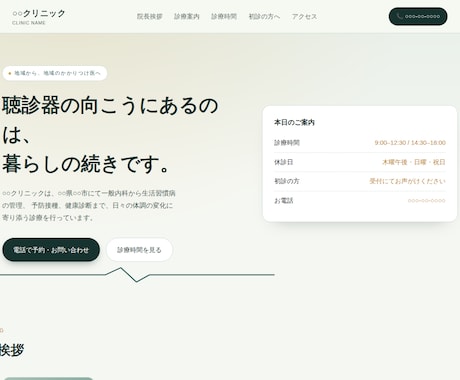This screenshot has height=380, width=460.
Task: Go to 診療案内 in the top navigation
Action: pyautogui.click(x=187, y=16)
